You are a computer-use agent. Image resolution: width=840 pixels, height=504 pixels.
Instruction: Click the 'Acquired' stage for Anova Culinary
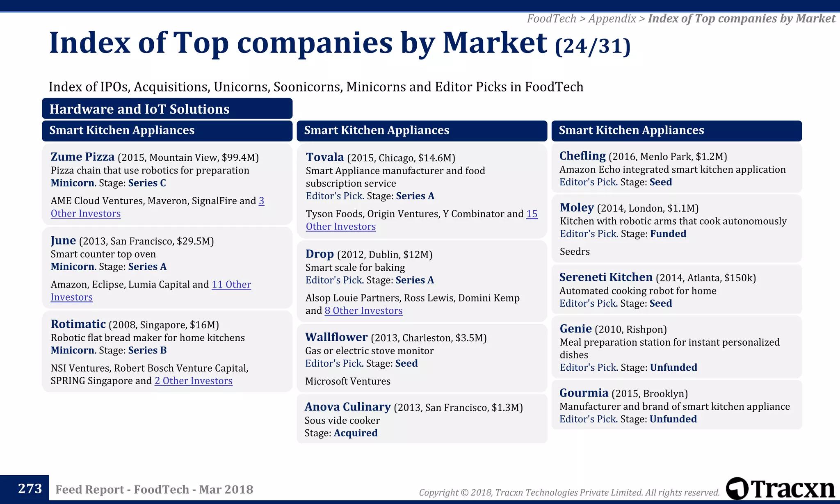pos(356,433)
